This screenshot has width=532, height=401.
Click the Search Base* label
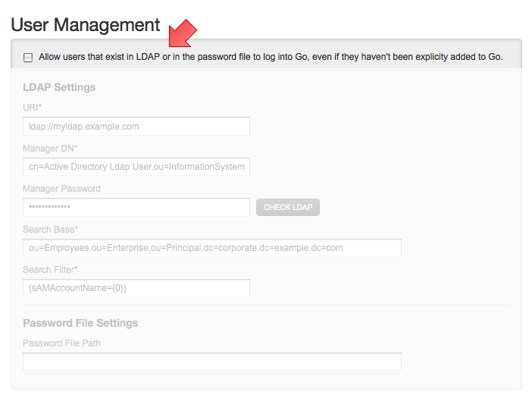pos(51,229)
